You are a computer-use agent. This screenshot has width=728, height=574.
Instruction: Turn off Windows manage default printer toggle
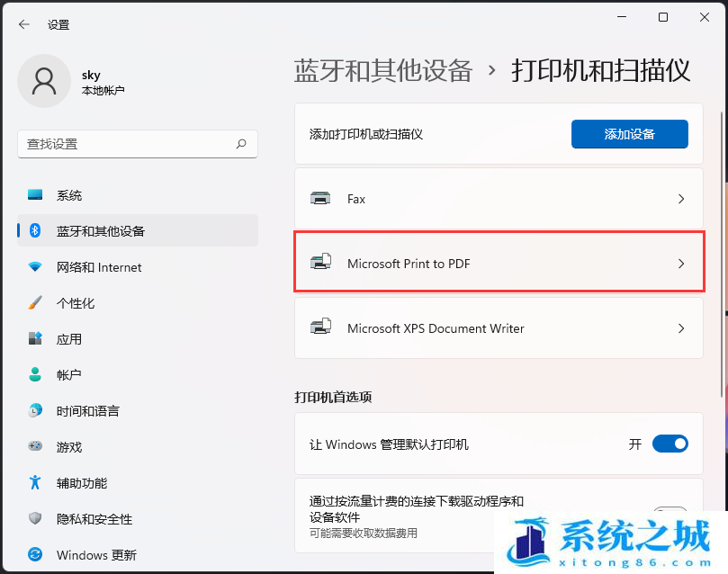[670, 444]
